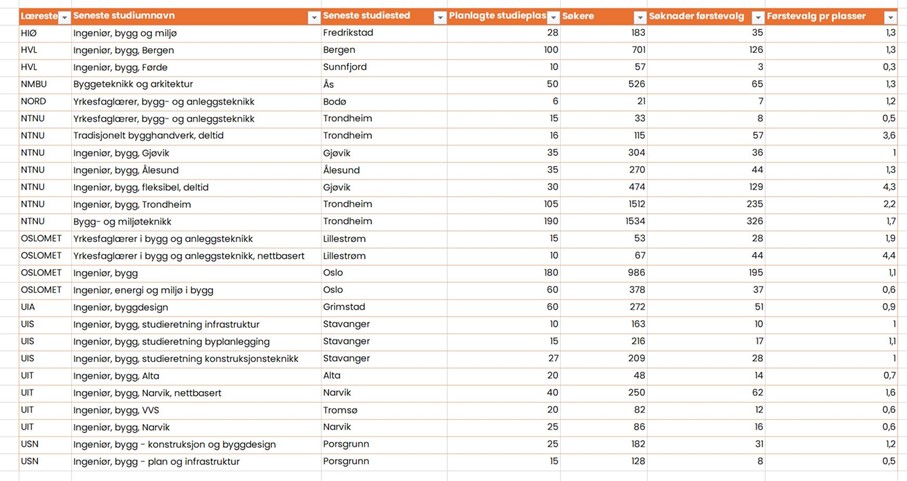Select the NMBU institution cell
Screen dimensions: 907x481
(45, 84)
